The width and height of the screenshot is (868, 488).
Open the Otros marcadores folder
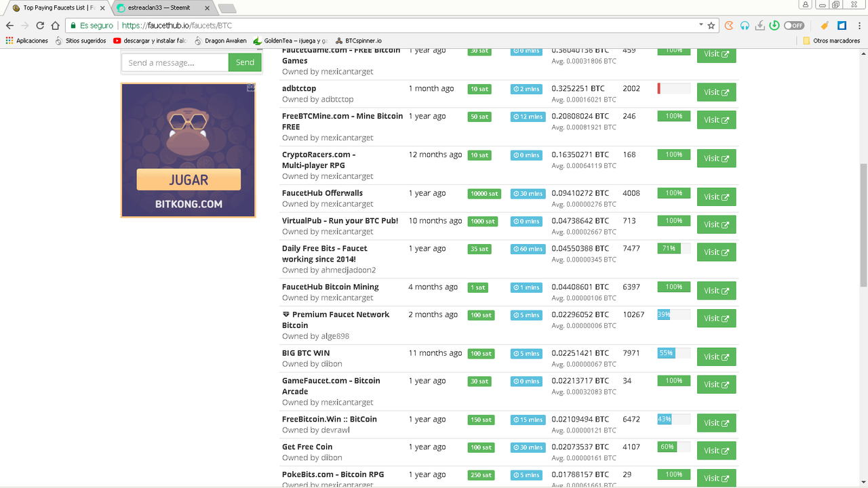point(831,41)
